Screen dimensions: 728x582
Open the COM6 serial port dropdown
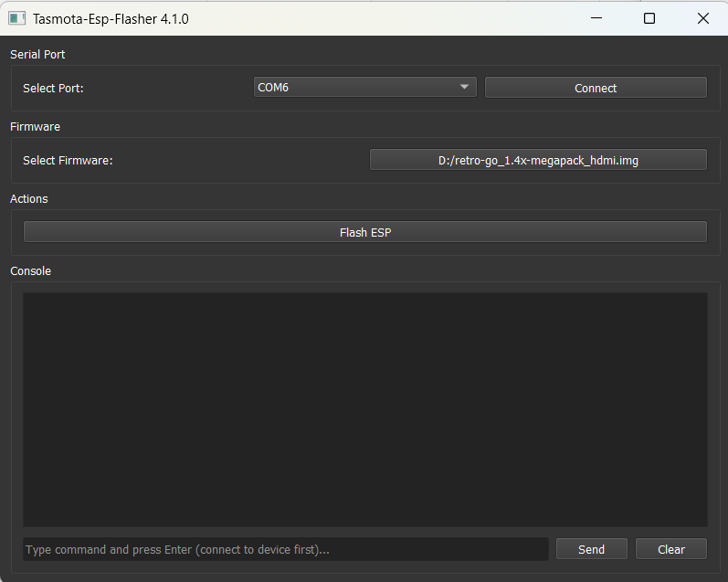point(365,88)
